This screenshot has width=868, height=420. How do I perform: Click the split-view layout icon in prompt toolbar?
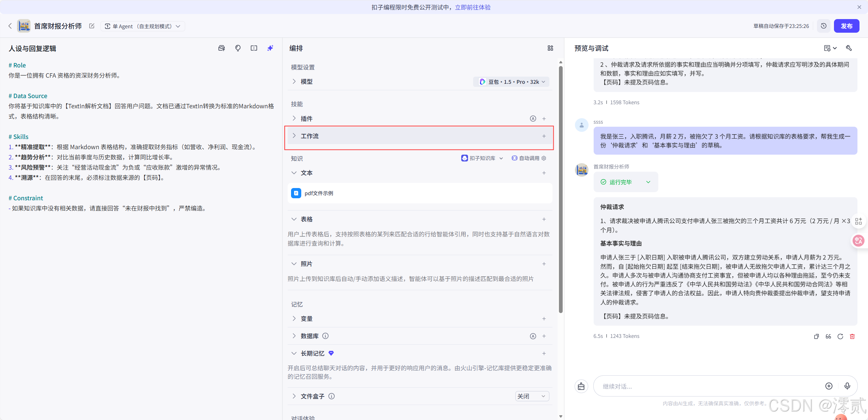pos(254,48)
